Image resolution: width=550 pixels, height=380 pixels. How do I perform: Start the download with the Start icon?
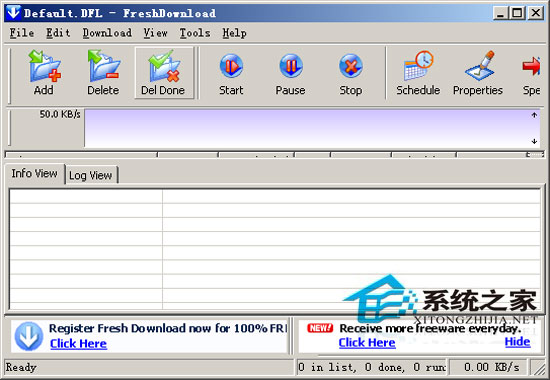[x=231, y=66]
